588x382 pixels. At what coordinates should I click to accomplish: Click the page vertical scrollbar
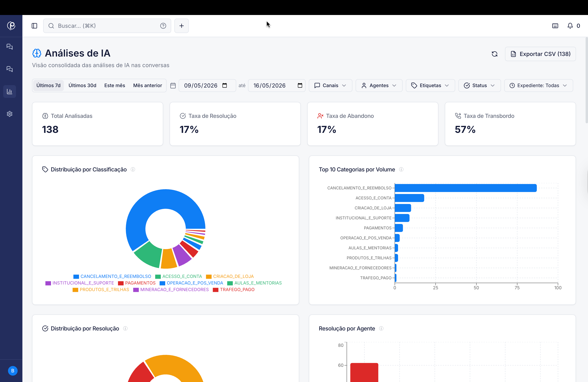click(587, 80)
